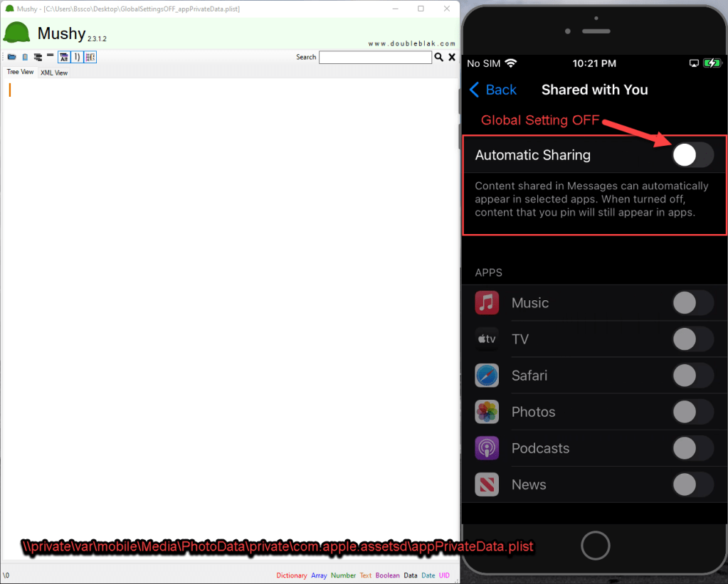Viewport: 728px width, 584px height.
Task: Switch to the XML View tab
Action: [54, 73]
